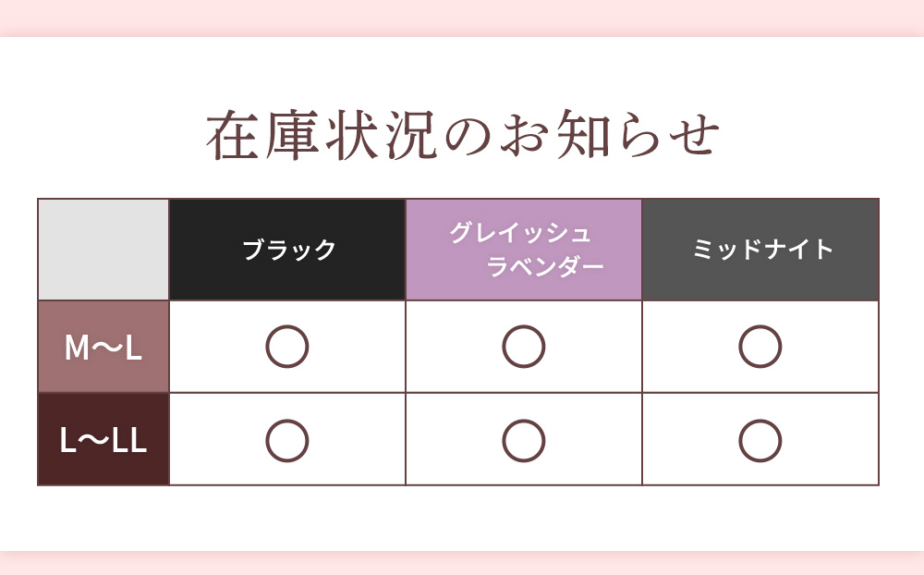Select the グレイッシュラベンダー M〜L stock circle
Screen dimensions: 924x575
point(524,347)
